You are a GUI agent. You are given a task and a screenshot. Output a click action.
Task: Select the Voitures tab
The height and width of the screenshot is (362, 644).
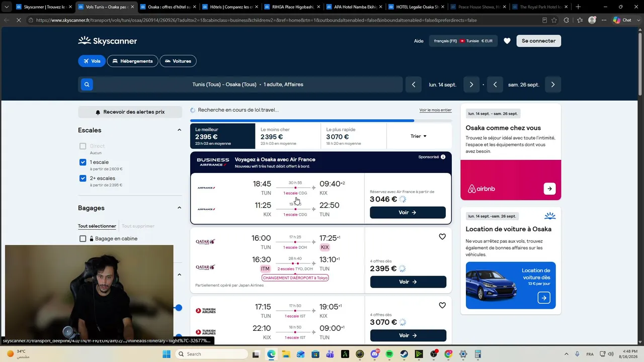[178, 61]
